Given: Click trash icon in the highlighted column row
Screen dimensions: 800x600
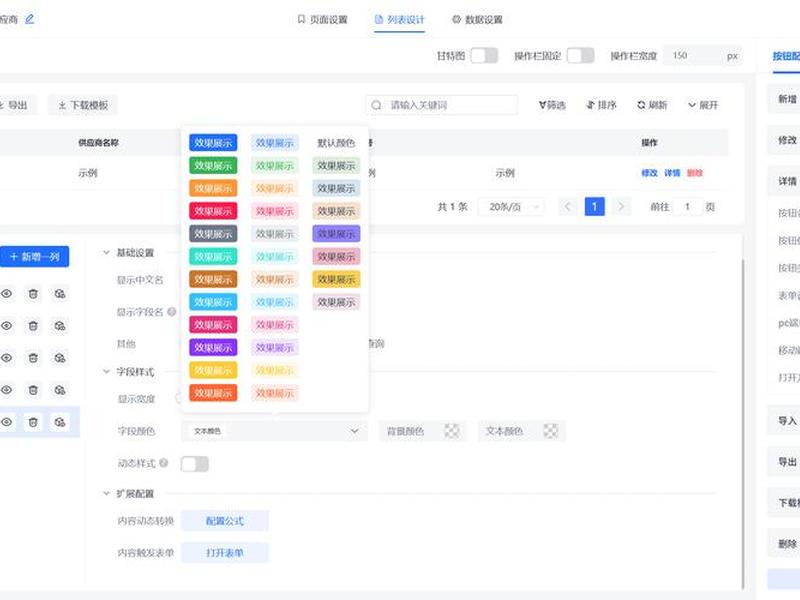Looking at the screenshot, I should [x=33, y=422].
